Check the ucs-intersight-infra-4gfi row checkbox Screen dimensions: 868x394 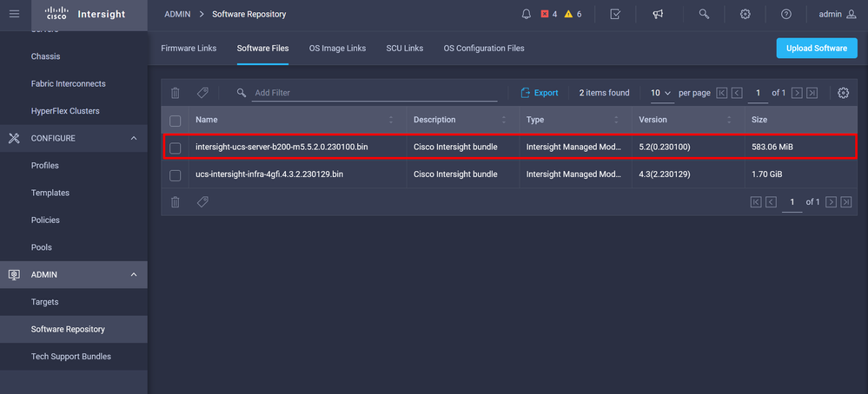click(x=175, y=174)
